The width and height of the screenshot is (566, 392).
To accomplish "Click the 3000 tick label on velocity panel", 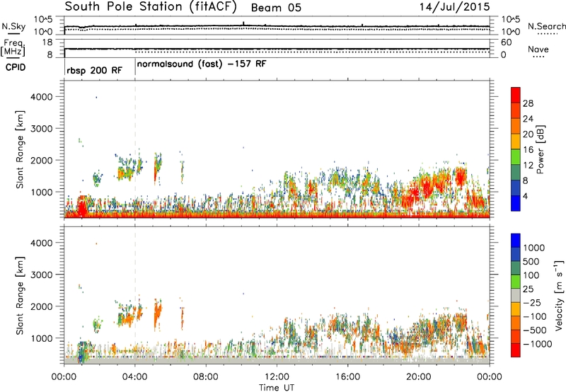I will (x=41, y=275).
